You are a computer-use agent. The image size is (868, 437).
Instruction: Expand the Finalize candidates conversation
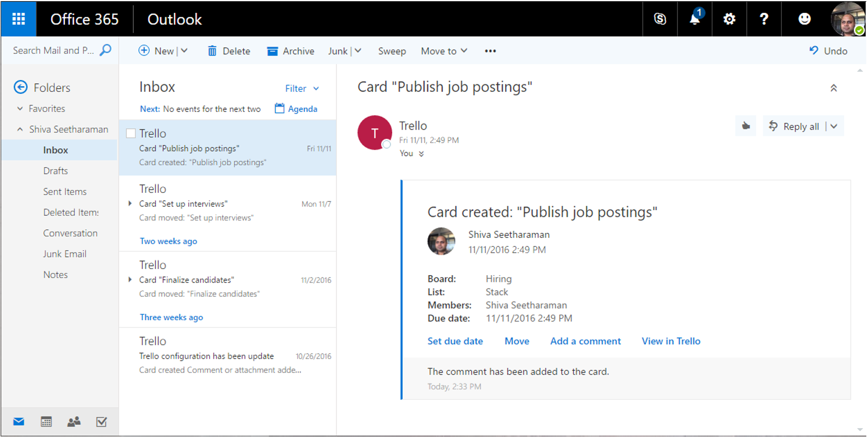[130, 280]
